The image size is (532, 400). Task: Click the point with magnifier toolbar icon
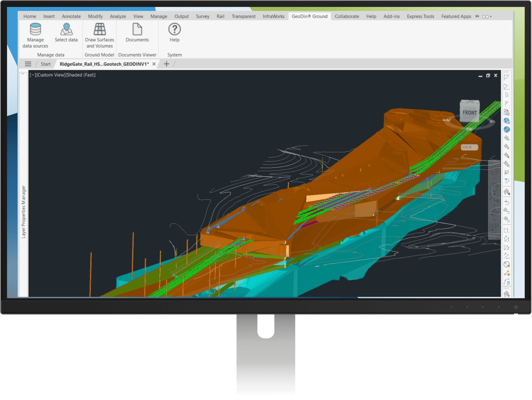(507, 164)
